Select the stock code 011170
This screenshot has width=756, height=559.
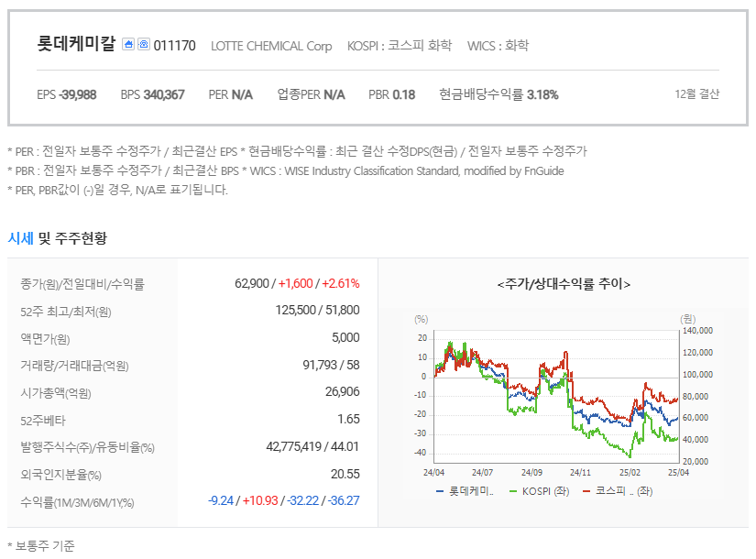coord(174,46)
